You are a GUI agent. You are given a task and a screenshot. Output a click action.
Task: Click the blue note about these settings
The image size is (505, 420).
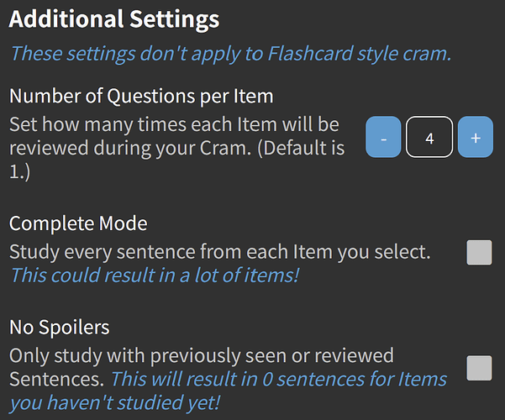(230, 54)
